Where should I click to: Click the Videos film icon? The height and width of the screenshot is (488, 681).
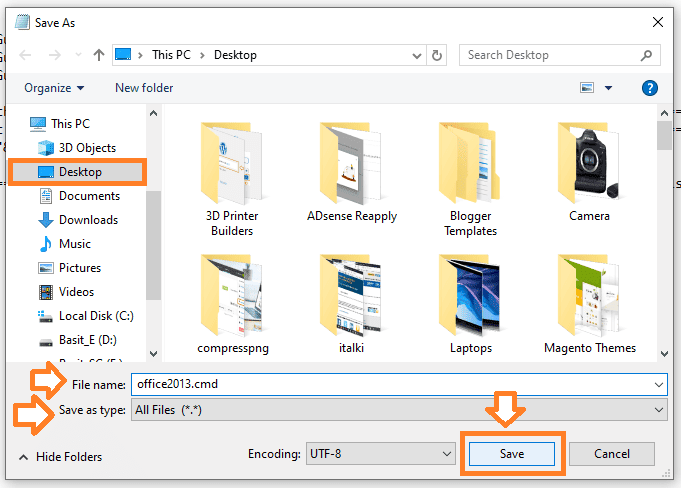[x=46, y=292]
